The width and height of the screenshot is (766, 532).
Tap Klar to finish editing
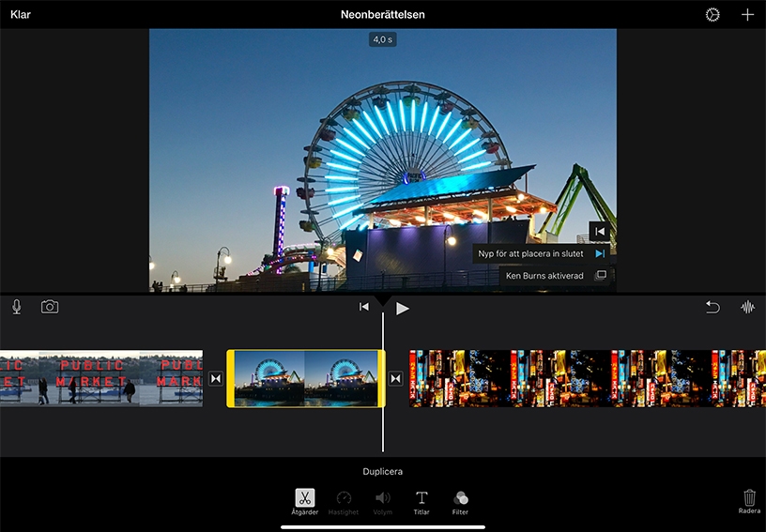click(21, 15)
